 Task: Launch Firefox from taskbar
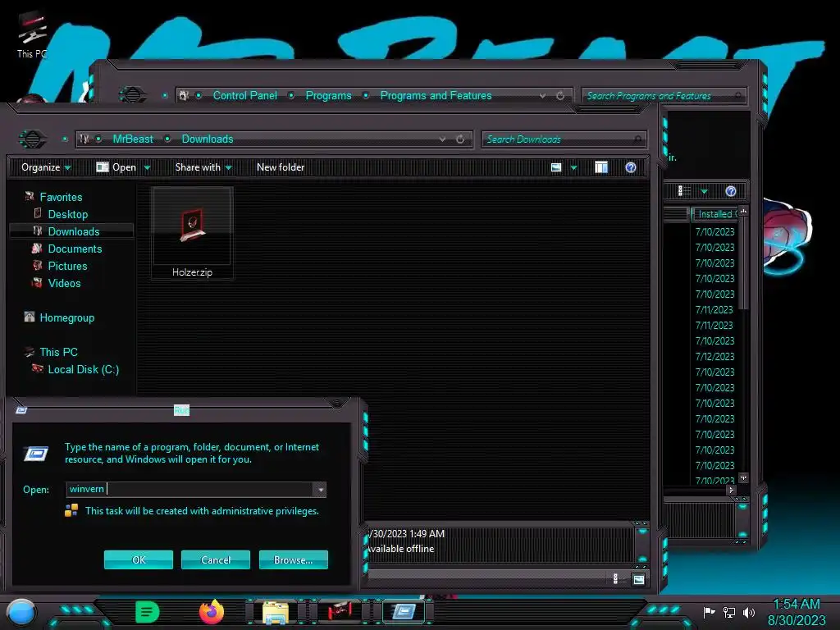pos(212,612)
